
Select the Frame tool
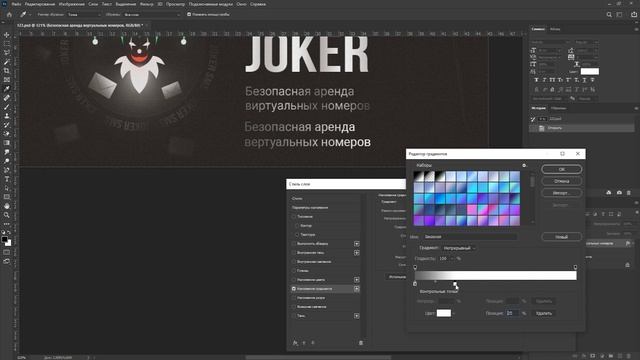point(7,80)
